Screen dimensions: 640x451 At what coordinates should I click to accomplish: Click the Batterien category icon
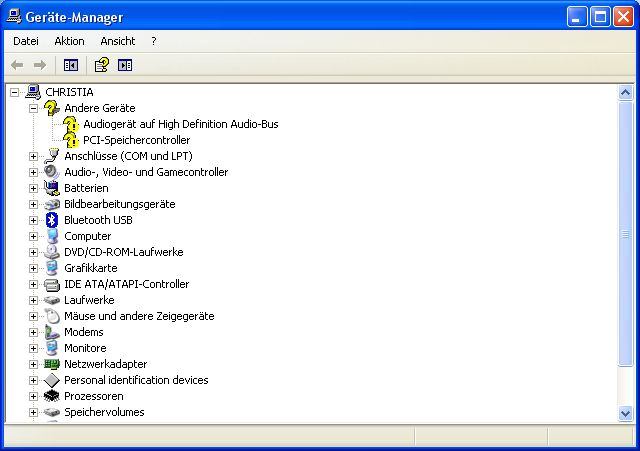pos(52,188)
